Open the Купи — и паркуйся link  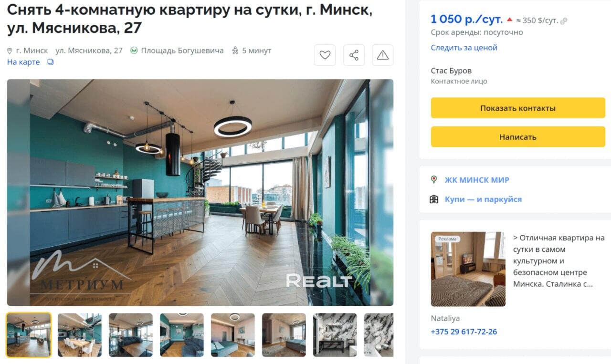point(483,199)
